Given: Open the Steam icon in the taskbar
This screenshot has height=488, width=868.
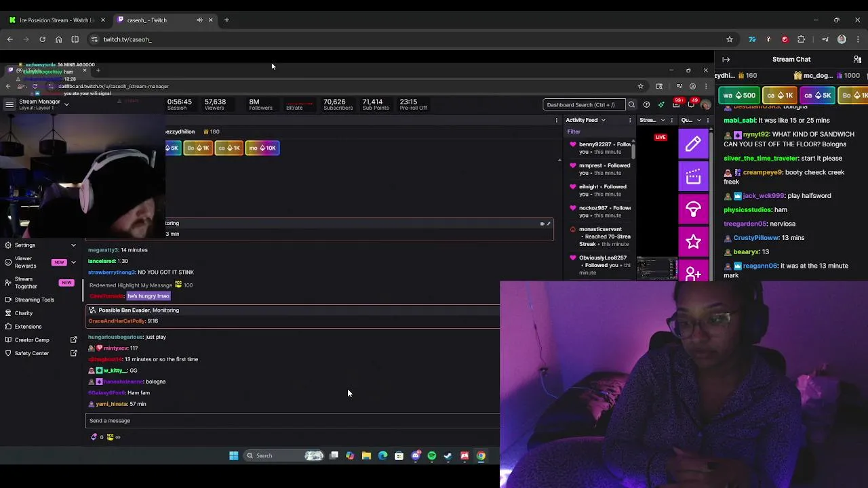Looking at the screenshot, I should [x=448, y=455].
